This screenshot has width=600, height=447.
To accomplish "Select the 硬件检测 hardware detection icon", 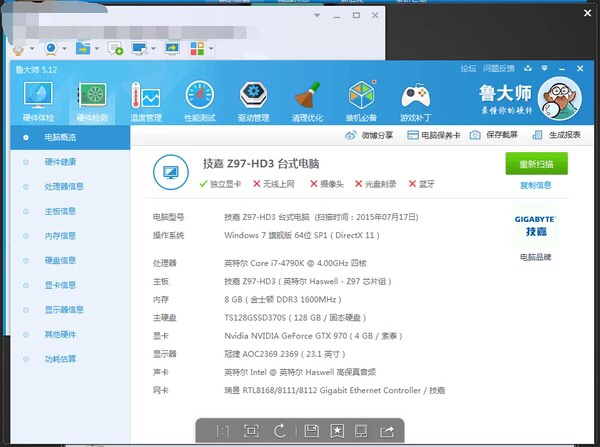I will pos(92,101).
